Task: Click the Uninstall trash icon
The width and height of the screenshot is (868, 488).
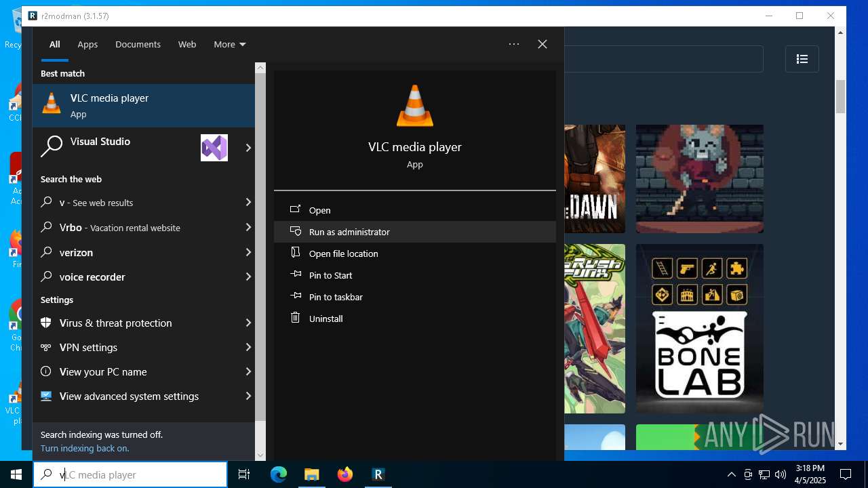Action: (295, 317)
